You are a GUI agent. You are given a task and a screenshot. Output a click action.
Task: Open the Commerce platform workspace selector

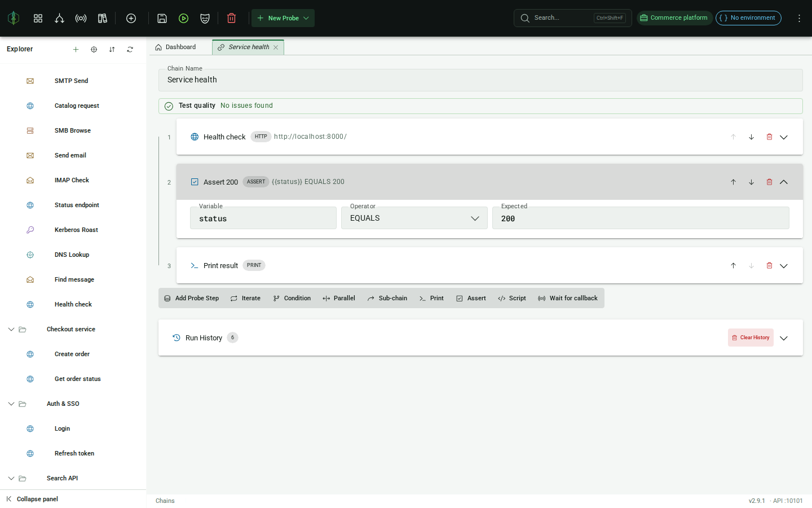tap(674, 18)
